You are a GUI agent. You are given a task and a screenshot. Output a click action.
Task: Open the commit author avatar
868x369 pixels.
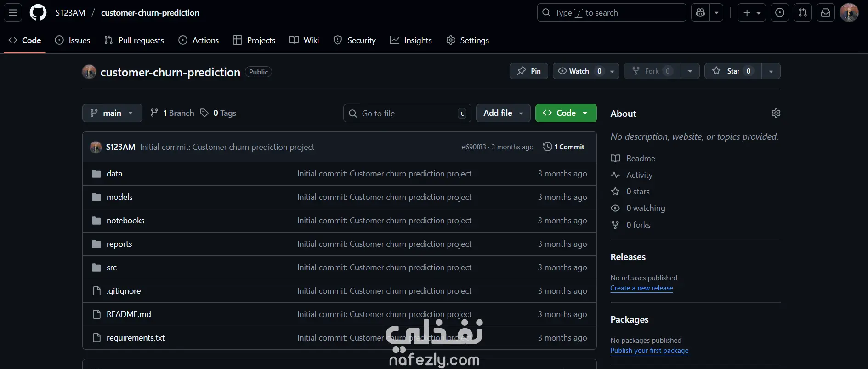click(x=96, y=147)
